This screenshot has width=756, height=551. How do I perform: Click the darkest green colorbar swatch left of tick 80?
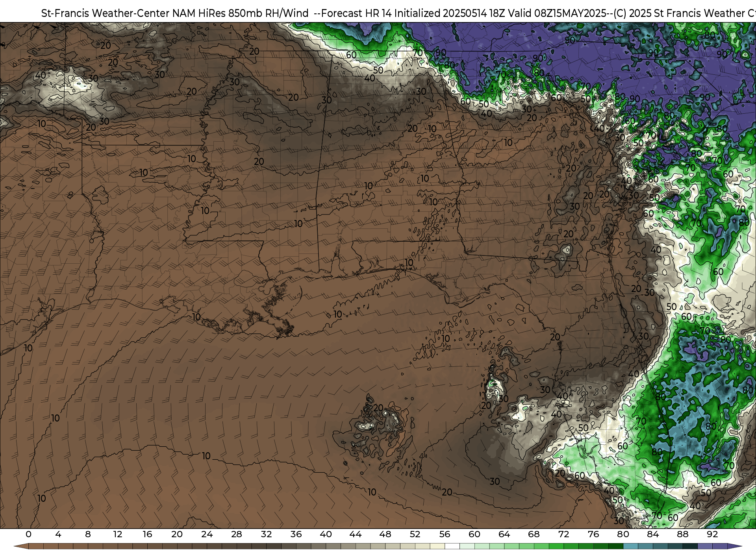tap(616, 546)
